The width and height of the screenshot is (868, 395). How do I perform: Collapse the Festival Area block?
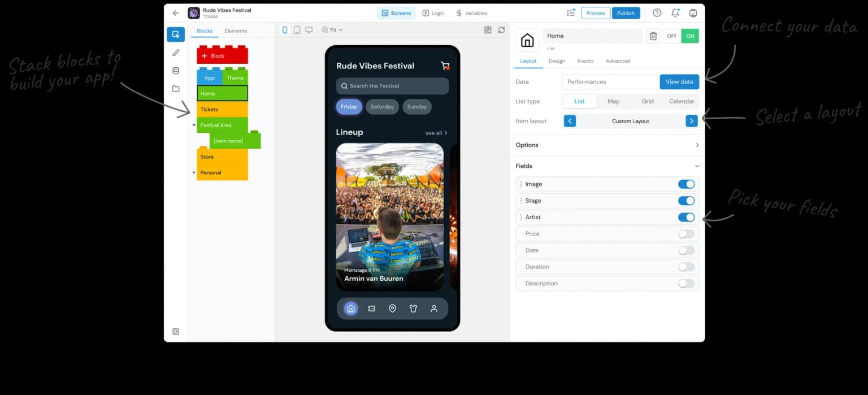pyautogui.click(x=194, y=125)
